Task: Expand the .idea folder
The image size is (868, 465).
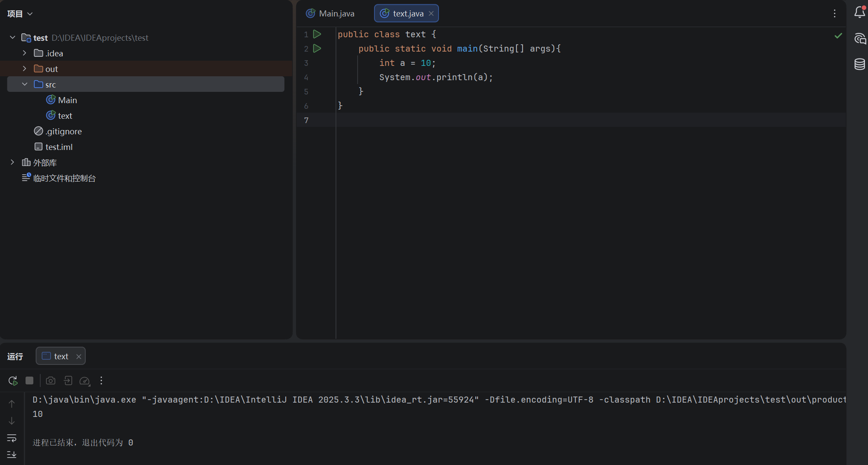Action: pyautogui.click(x=25, y=53)
